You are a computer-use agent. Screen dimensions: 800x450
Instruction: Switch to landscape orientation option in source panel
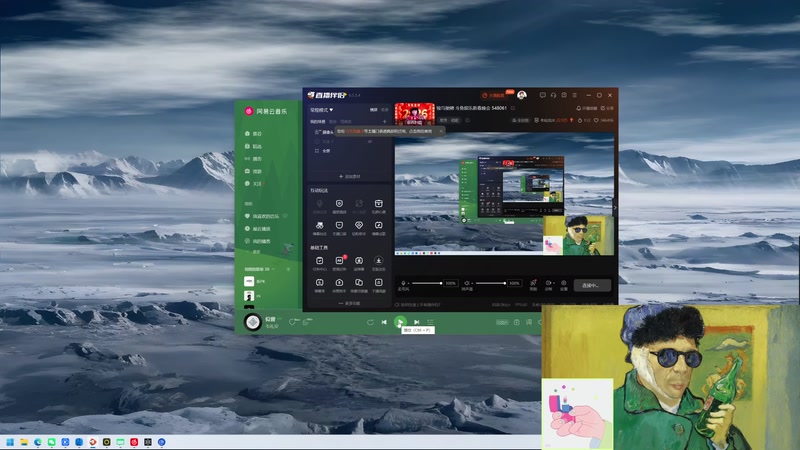[x=373, y=109]
